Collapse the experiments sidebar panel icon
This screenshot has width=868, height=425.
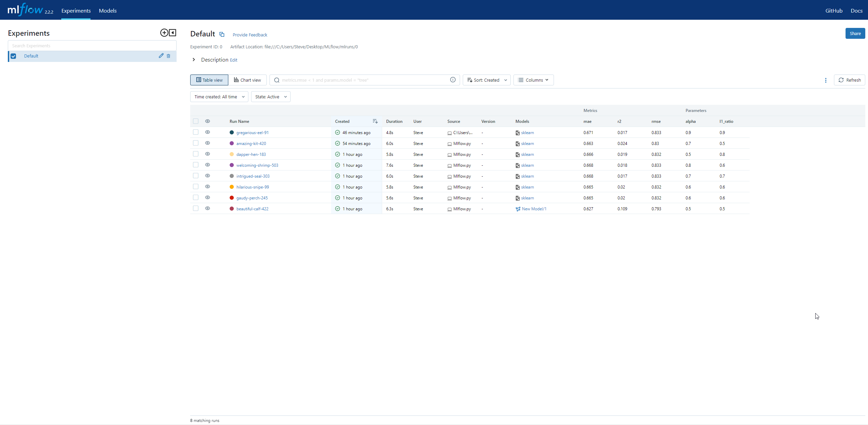[173, 33]
